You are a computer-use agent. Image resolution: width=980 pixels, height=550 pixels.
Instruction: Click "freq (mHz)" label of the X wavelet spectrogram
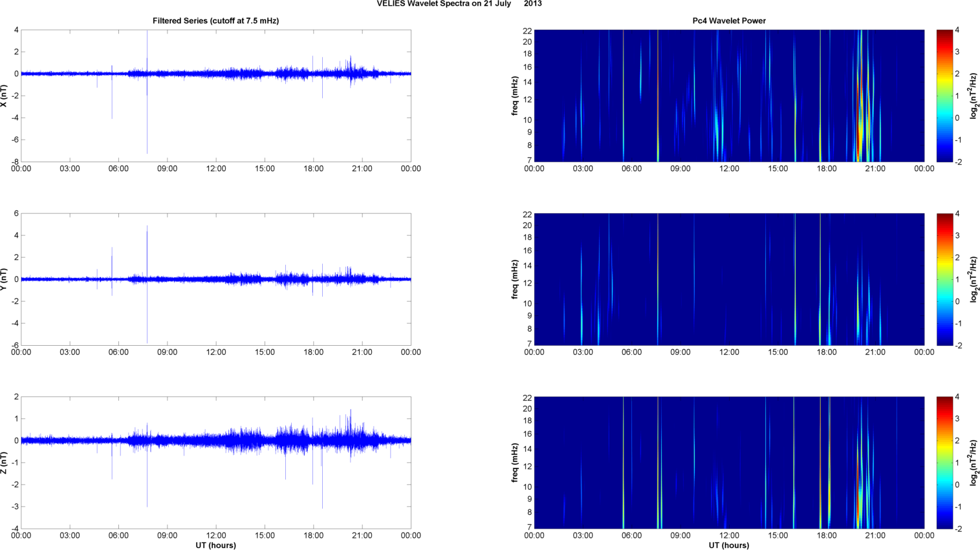coord(515,96)
